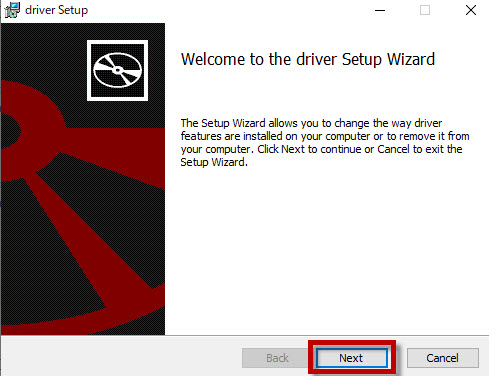Minimize the driver Setup window

click(x=380, y=10)
